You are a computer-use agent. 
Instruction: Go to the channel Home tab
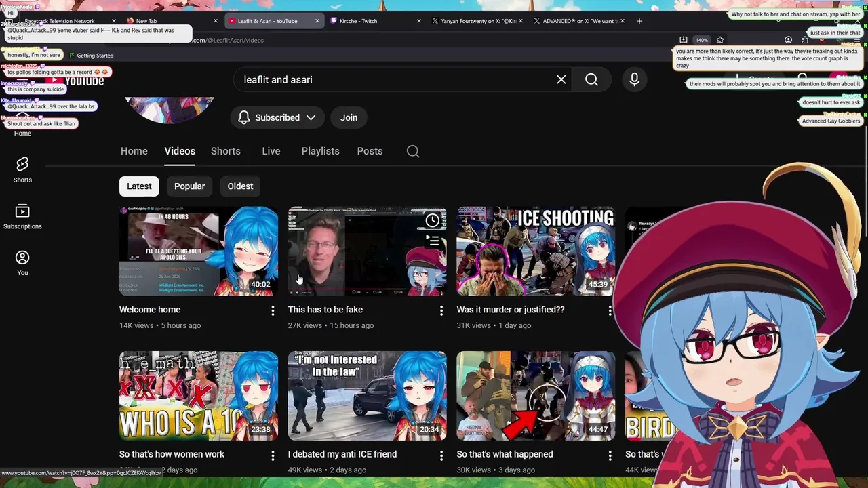[134, 151]
